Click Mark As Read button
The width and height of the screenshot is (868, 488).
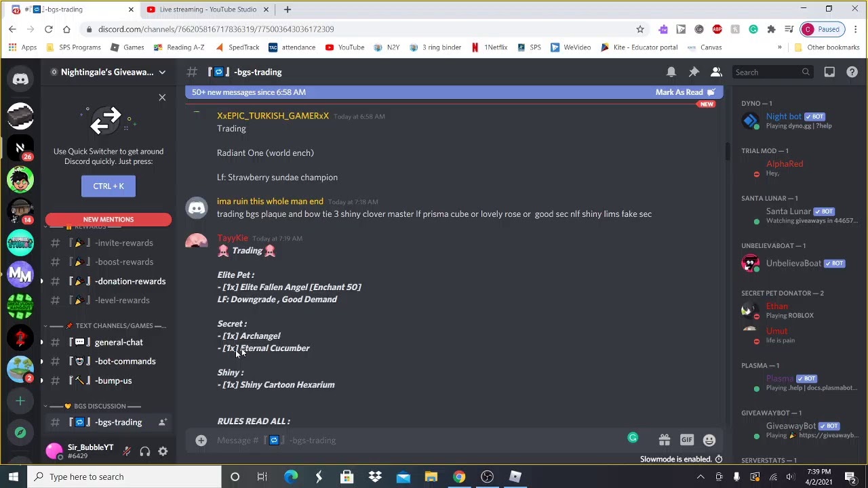pos(685,92)
